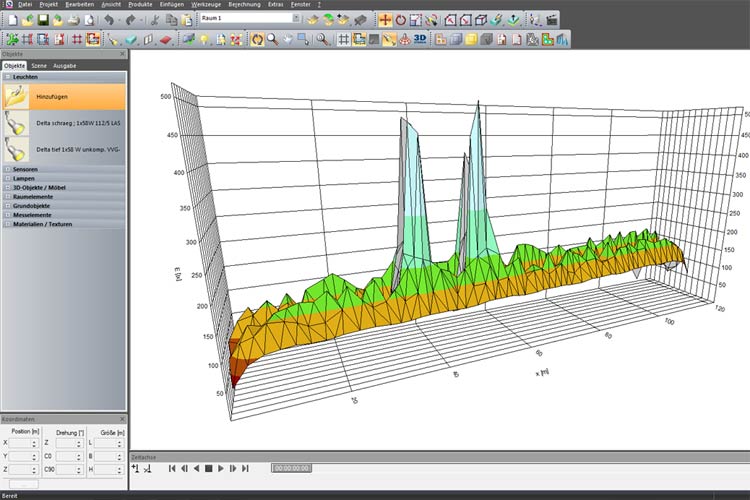Viewport: 750px width, 500px height.
Task: Open a project via the folder icon
Action: (x=28, y=20)
